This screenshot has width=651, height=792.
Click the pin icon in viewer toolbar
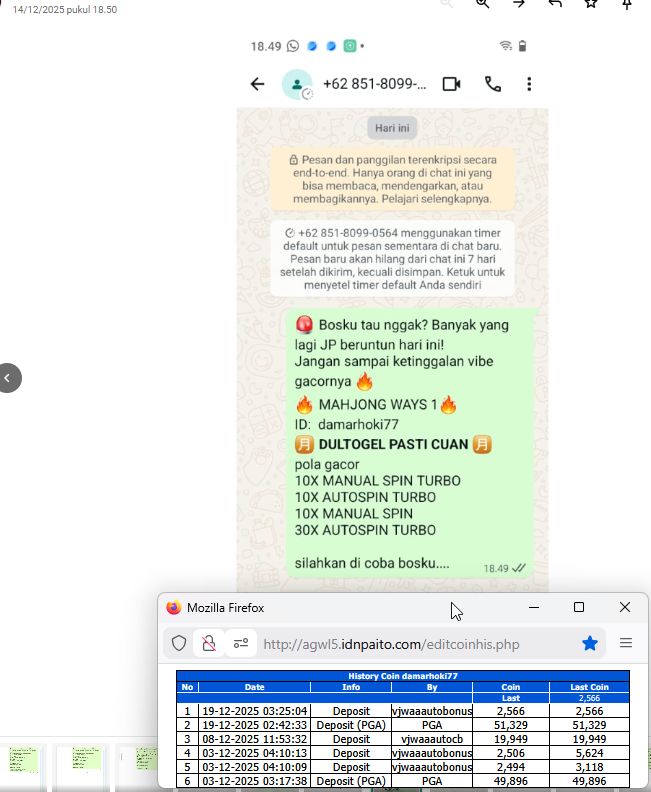pos(627,4)
